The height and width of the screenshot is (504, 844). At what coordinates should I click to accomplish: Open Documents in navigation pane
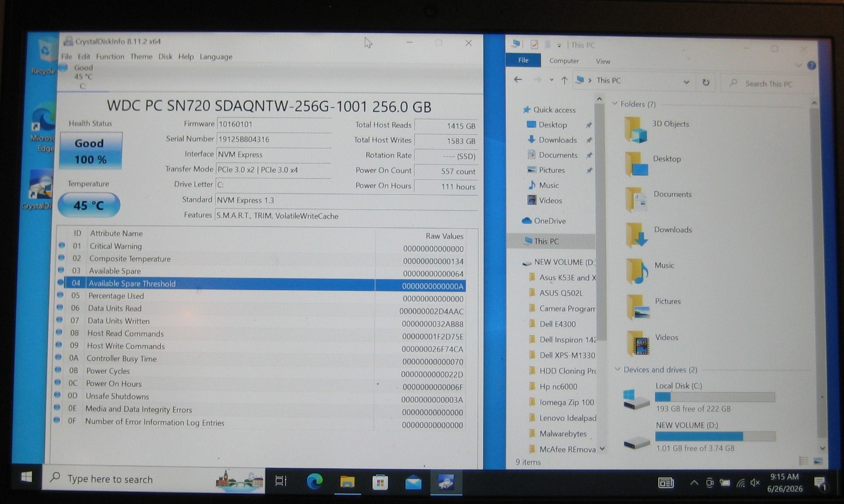pyautogui.click(x=558, y=156)
